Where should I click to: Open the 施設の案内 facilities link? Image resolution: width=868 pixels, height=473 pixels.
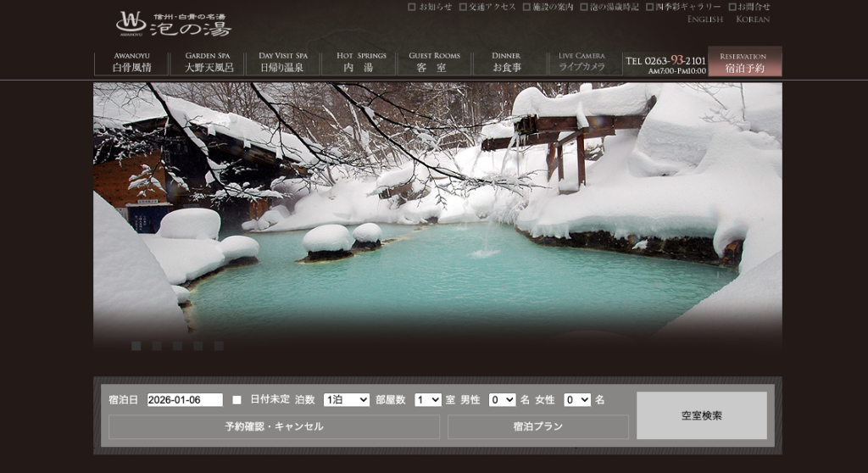coord(548,7)
